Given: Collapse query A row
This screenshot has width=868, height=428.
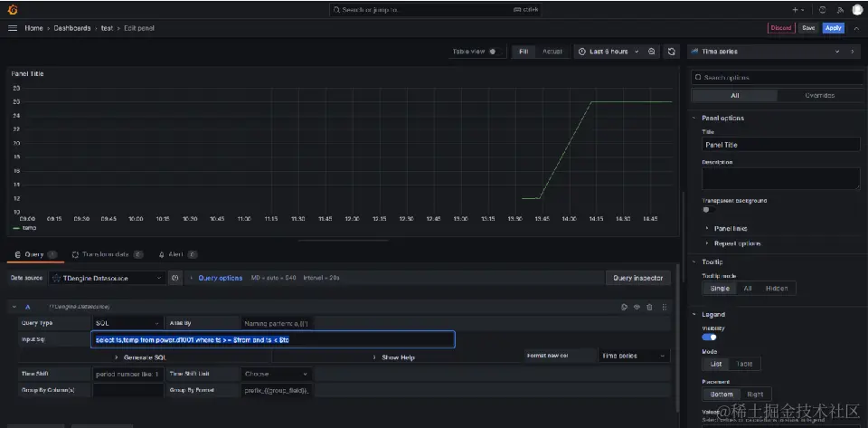Looking at the screenshot, I should tap(14, 307).
